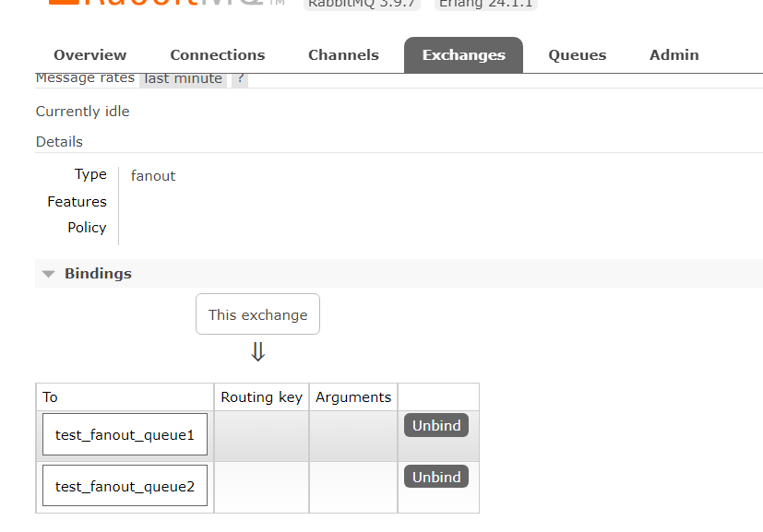This screenshot has width=763, height=532.
Task: Unbind test_fanout_queue2 from the exchange
Action: [x=436, y=477]
